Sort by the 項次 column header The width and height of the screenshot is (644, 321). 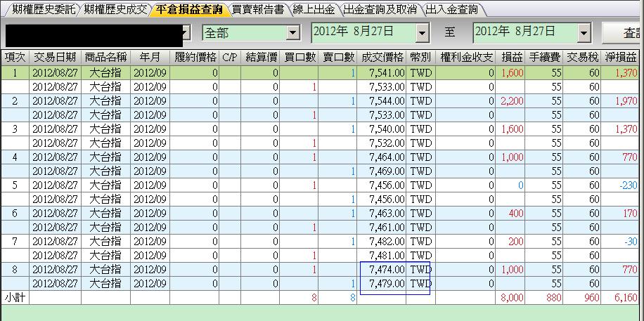[15, 58]
